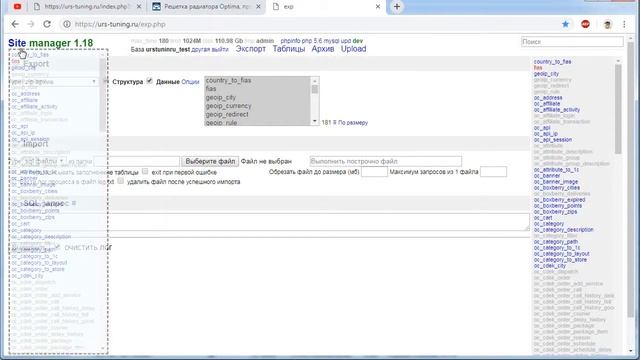Open a new tab with the plus button
Viewport: 640px width, 360px height.
pyautogui.click(x=397, y=7)
